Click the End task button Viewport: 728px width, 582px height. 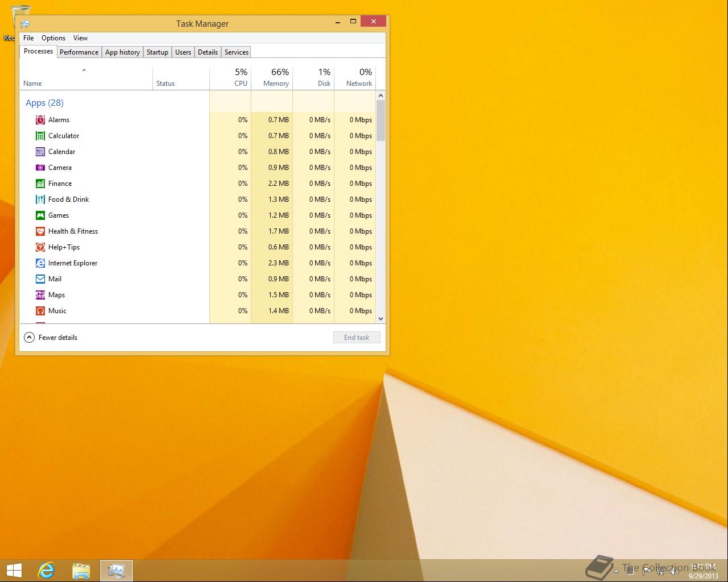coord(357,338)
